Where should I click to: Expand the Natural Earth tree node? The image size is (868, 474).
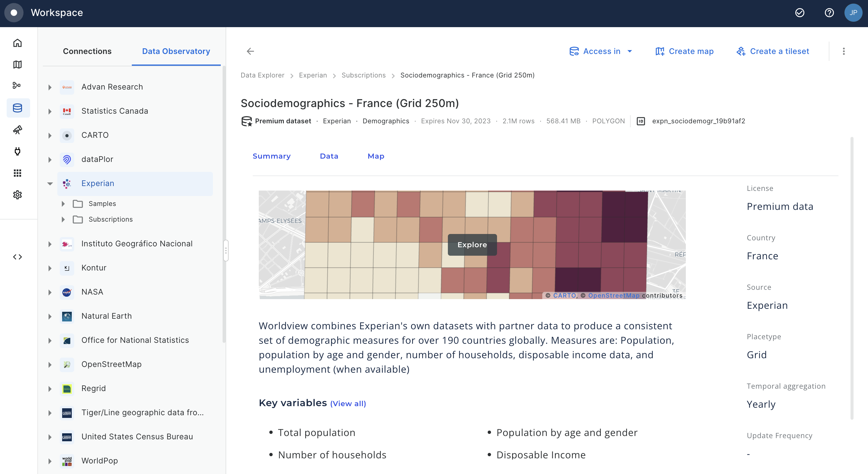(x=50, y=316)
